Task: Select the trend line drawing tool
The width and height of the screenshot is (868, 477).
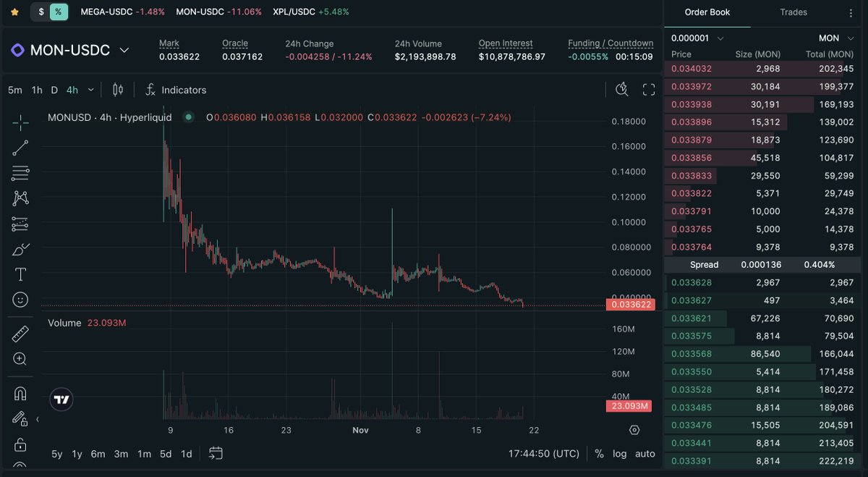Action: [20, 148]
